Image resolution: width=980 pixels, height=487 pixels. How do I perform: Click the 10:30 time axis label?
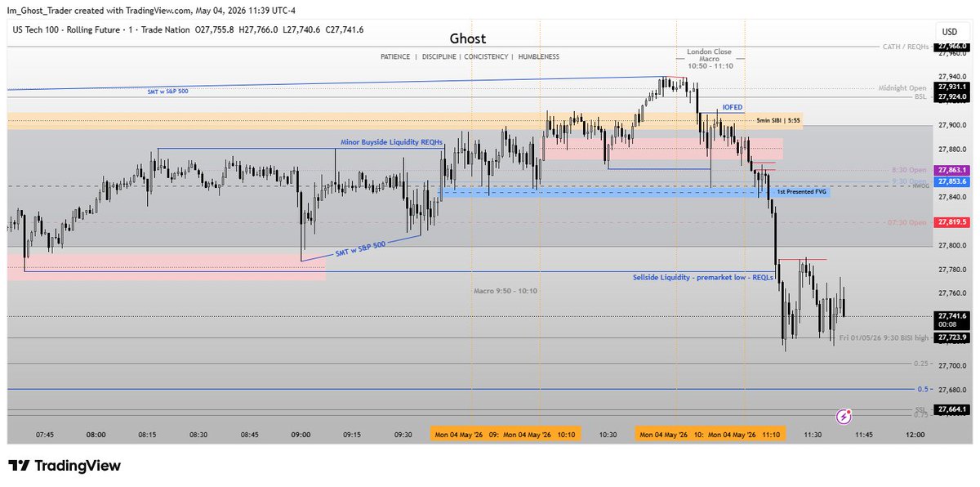[x=607, y=435]
